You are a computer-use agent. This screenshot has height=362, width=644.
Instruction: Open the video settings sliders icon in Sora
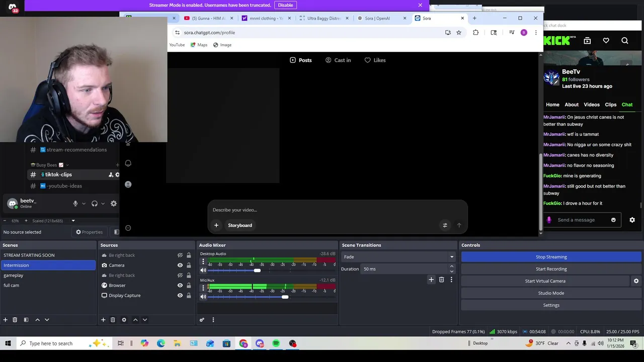445,225
